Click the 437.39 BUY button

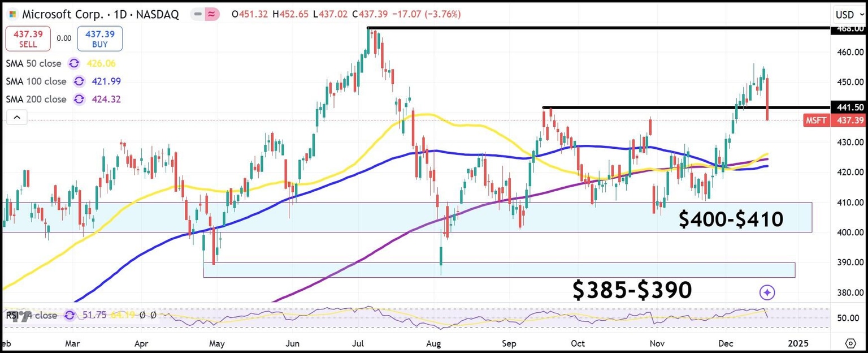(100, 38)
